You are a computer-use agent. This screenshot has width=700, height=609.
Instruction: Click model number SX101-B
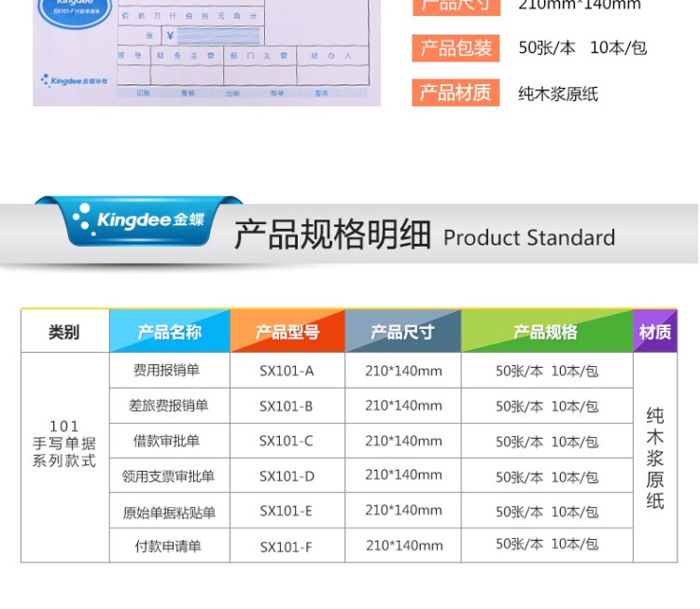tap(287, 406)
